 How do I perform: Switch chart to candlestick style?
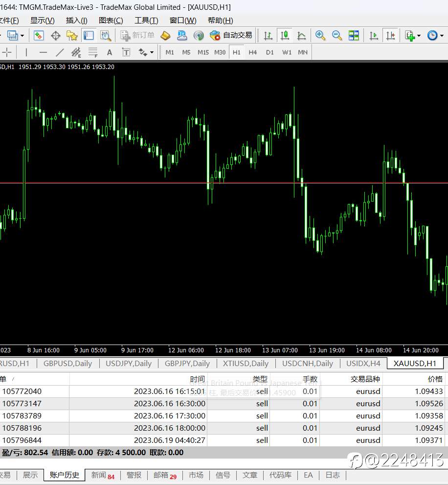(285, 36)
